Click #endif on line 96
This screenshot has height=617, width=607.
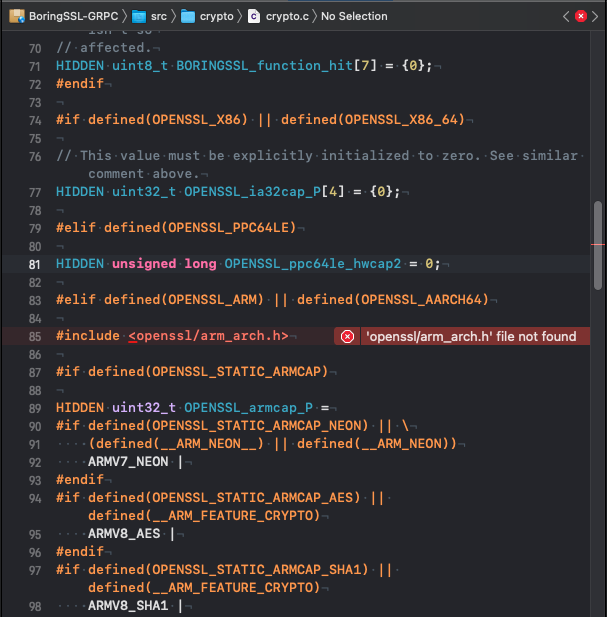coord(80,552)
